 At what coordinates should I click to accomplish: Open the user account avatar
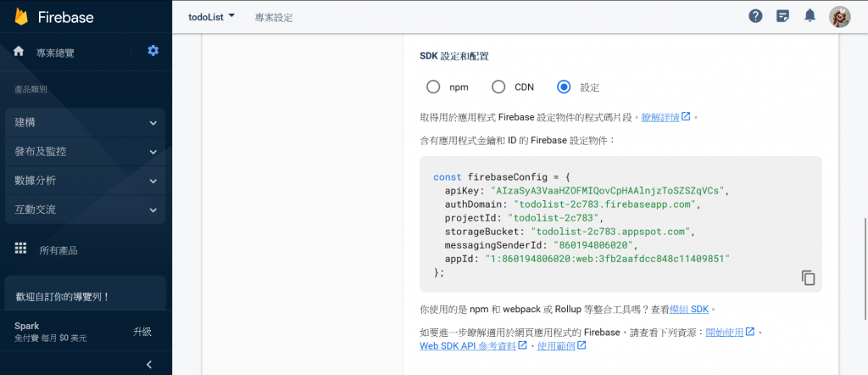point(839,17)
